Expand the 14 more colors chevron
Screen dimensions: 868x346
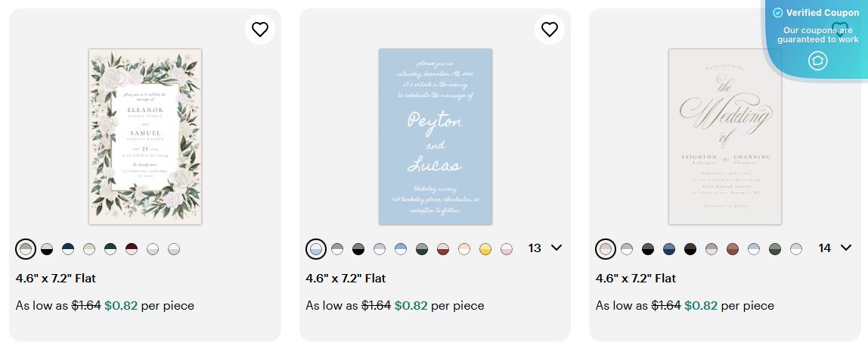pos(846,248)
